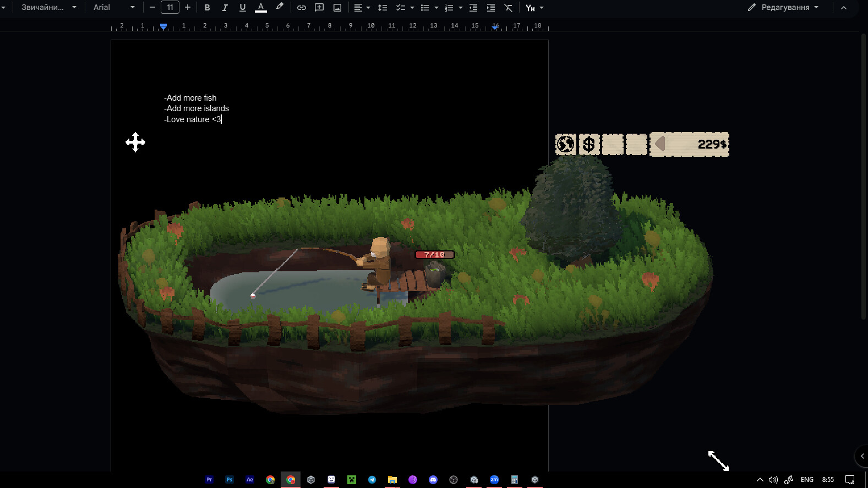Open the volume control in tray

click(x=773, y=480)
